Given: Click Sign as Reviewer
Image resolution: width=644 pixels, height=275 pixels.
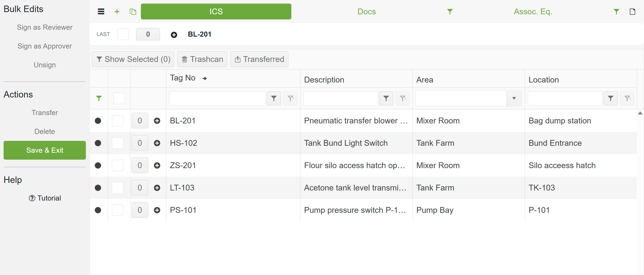Looking at the screenshot, I should [45, 27].
